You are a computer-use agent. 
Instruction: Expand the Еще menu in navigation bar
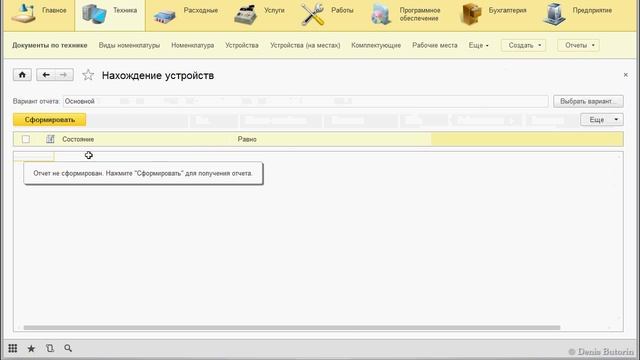click(x=478, y=45)
